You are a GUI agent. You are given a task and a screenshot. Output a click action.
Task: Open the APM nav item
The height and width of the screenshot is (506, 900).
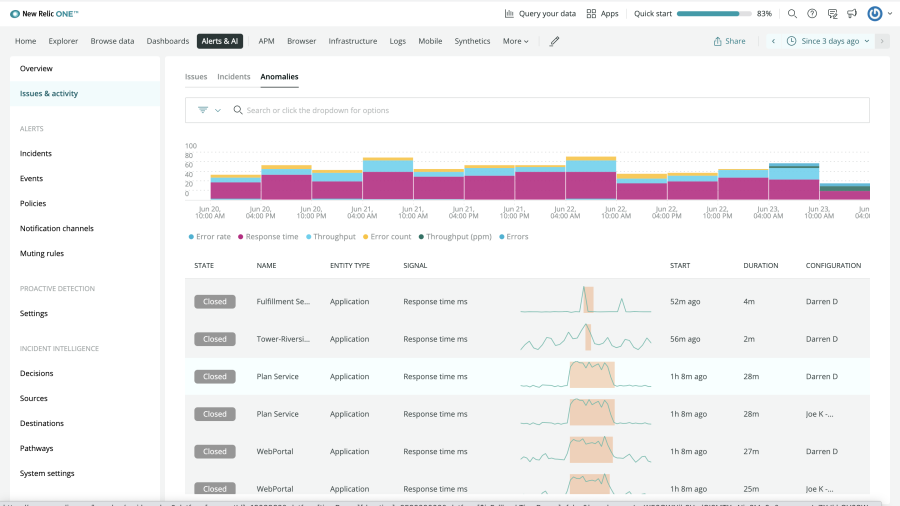pyautogui.click(x=266, y=41)
